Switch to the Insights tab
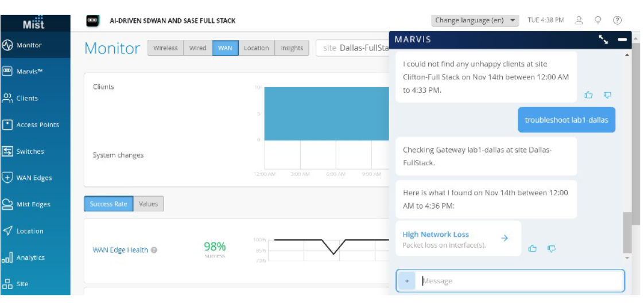Image resolution: width=644 pixels, height=305 pixels. [292, 48]
